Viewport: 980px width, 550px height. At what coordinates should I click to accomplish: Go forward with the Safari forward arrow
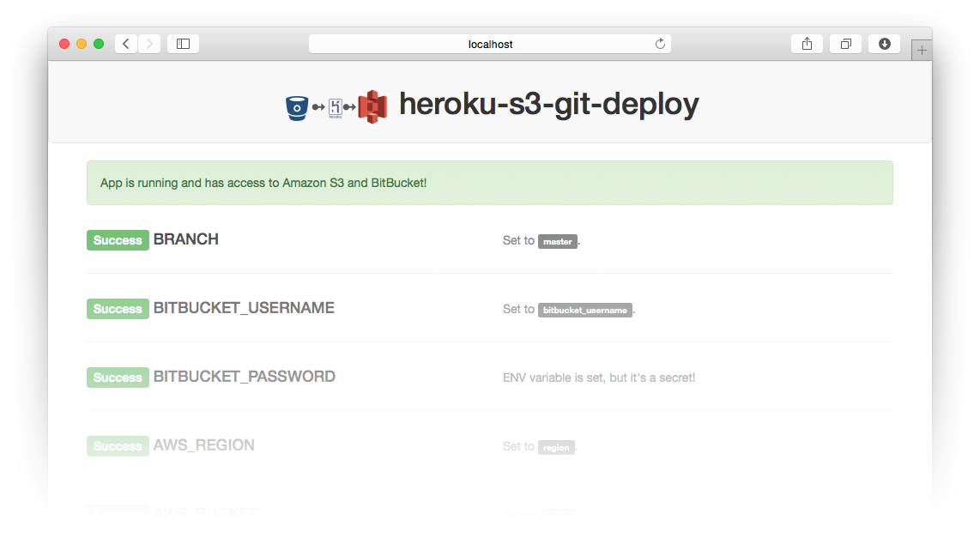[x=149, y=44]
